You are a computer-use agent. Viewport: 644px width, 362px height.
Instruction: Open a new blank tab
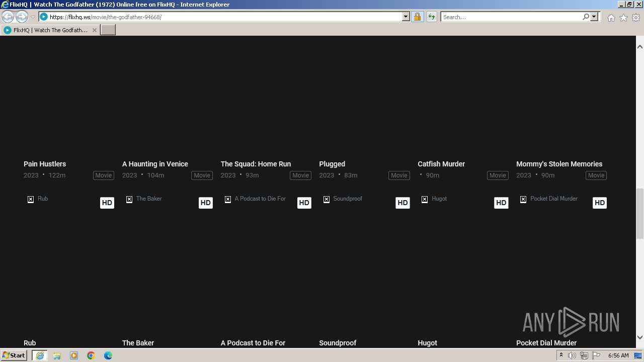pos(108,30)
